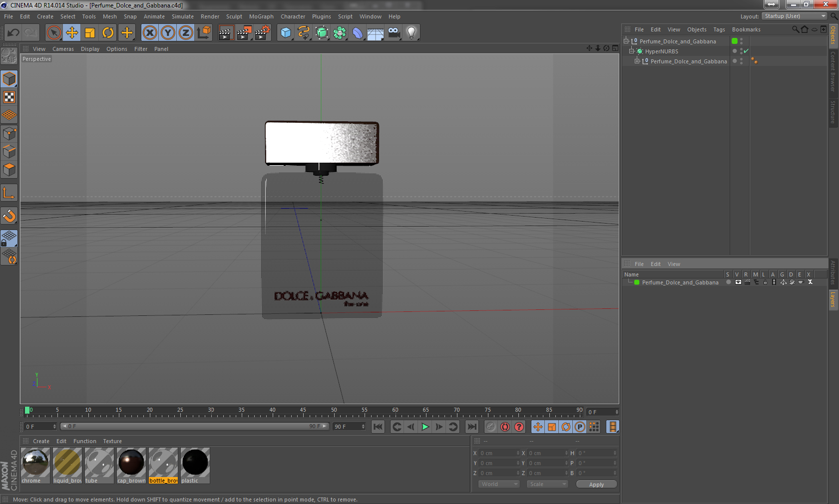Click Render to Picture Viewer icon

[x=244, y=33]
